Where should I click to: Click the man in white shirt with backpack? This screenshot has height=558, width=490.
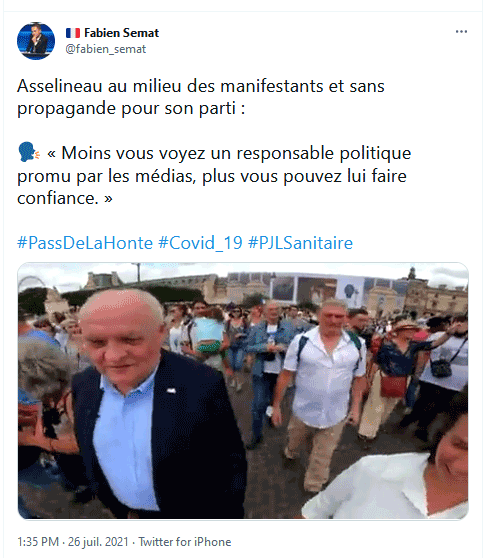click(320, 391)
